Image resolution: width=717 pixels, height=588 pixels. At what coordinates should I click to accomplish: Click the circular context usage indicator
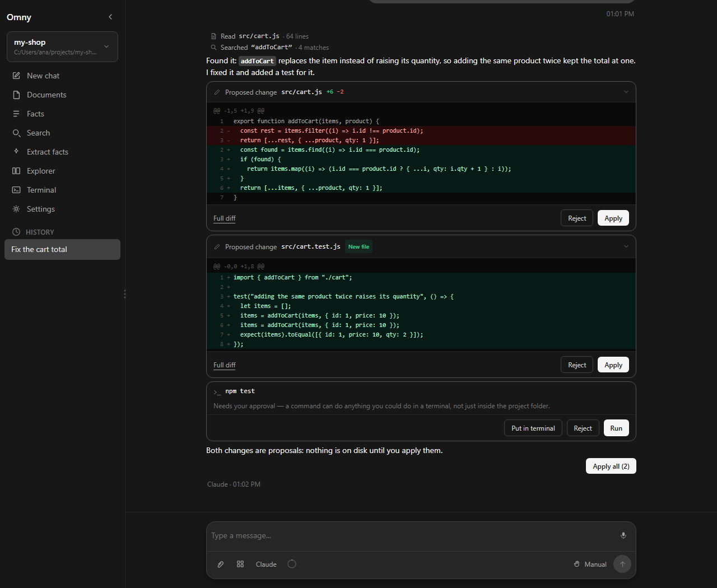click(292, 564)
